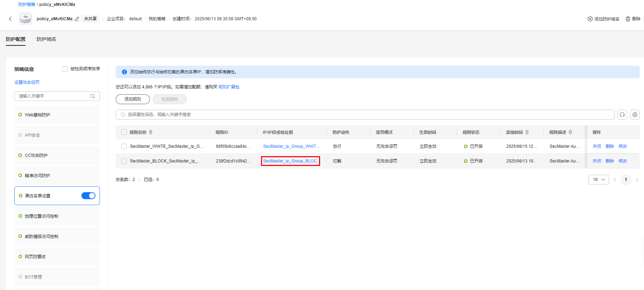This screenshot has width=644, height=290.
Task: Click the back arrow icon
Action: [10, 19]
